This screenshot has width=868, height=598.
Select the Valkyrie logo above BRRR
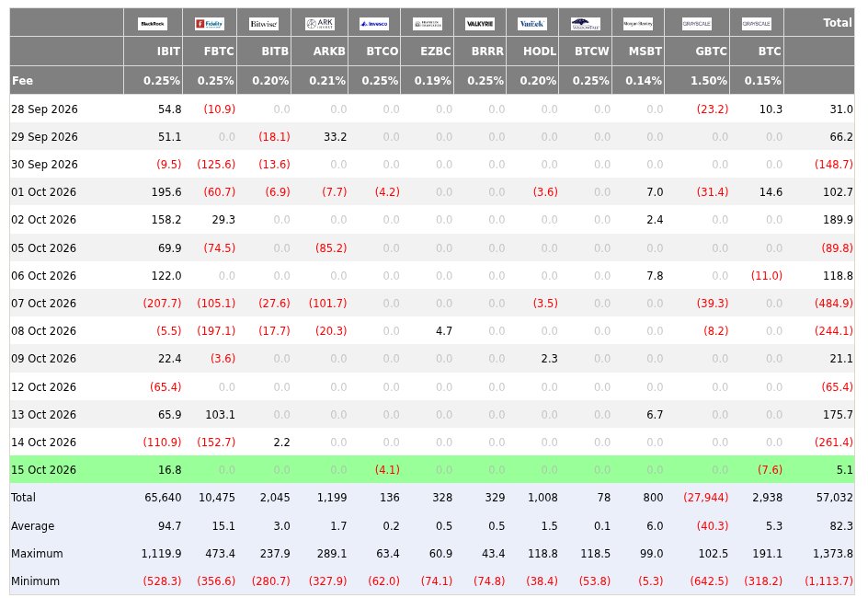tap(480, 24)
